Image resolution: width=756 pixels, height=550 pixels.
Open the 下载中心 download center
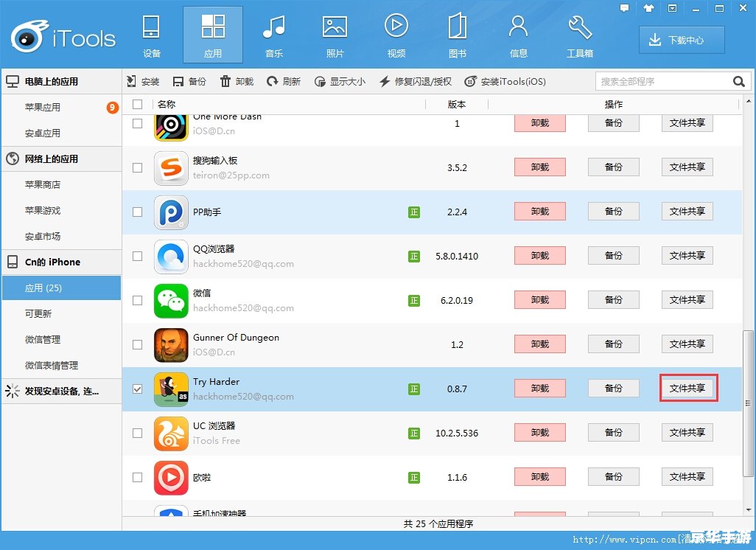682,40
